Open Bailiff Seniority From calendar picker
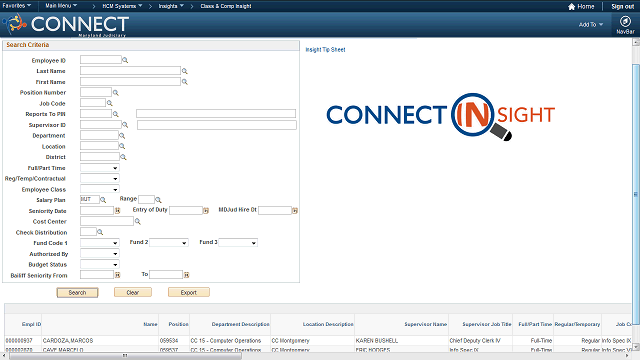 [118, 275]
